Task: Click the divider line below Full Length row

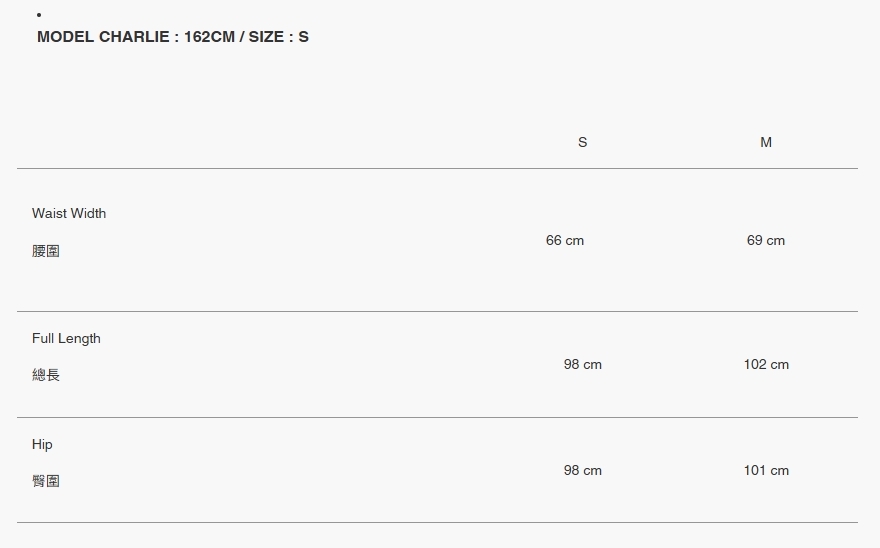Action: point(437,417)
